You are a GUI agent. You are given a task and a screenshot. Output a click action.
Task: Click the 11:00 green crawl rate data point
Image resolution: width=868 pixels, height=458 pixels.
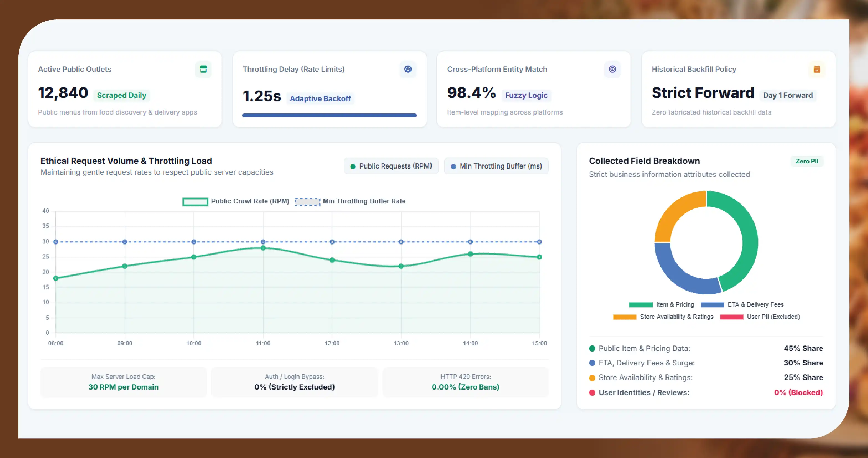coord(263,248)
